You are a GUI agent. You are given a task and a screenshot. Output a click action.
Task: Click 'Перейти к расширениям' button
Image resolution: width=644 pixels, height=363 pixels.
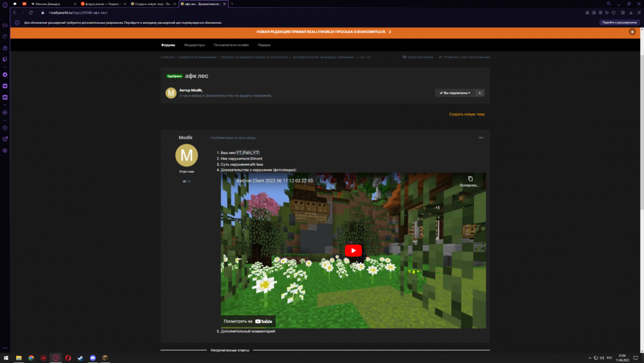coord(620,23)
